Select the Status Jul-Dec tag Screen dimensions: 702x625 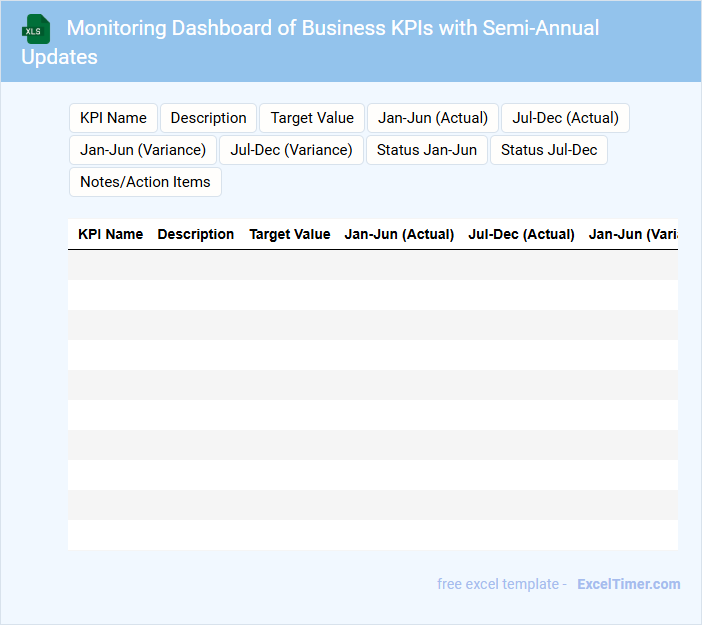pyautogui.click(x=549, y=150)
